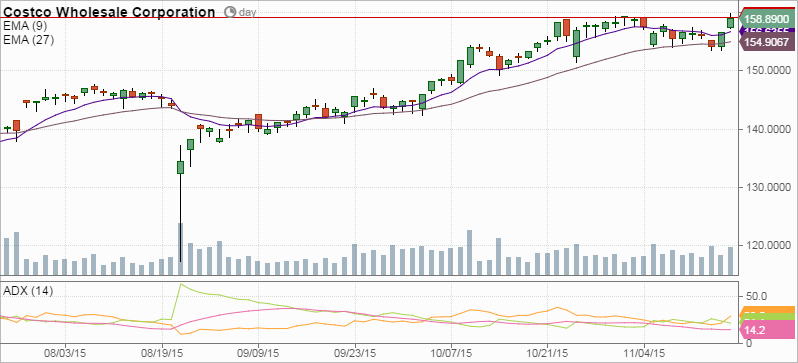
Task: Click the pink 14.2 ADX value tag
Action: tap(768, 330)
